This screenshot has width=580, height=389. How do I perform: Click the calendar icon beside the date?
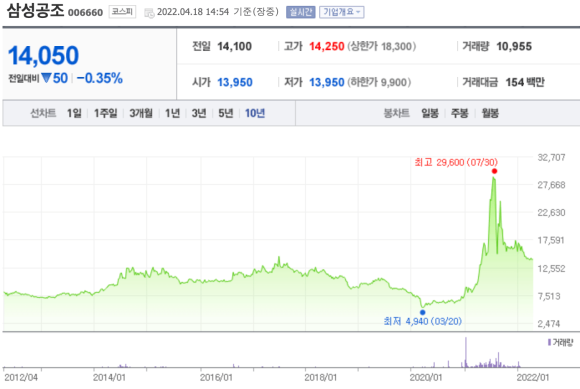(149, 13)
